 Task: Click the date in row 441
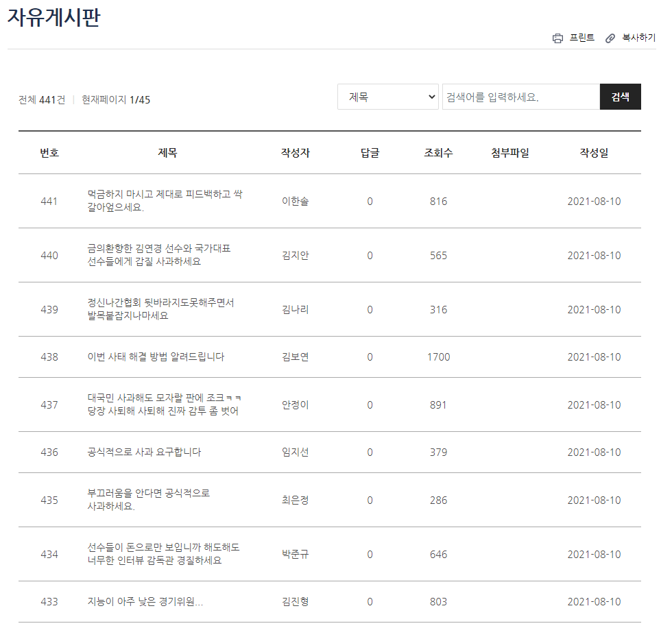[594, 202]
